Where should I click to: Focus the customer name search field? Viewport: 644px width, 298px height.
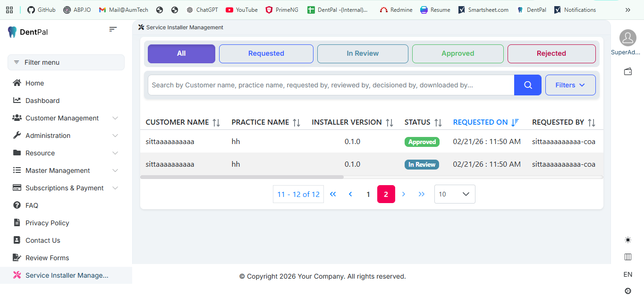pos(330,85)
